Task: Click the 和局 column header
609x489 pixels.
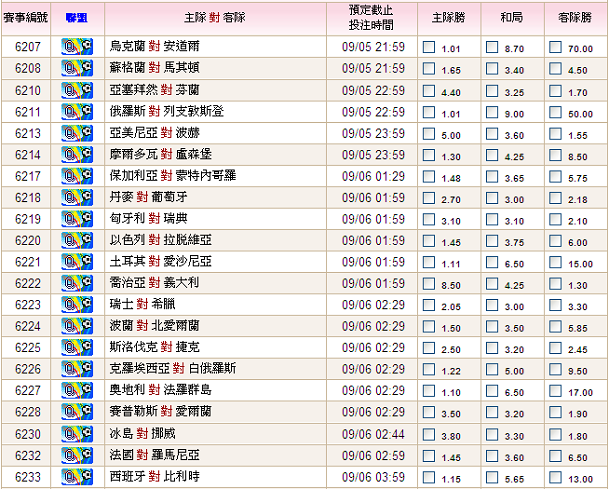Action: pos(512,18)
